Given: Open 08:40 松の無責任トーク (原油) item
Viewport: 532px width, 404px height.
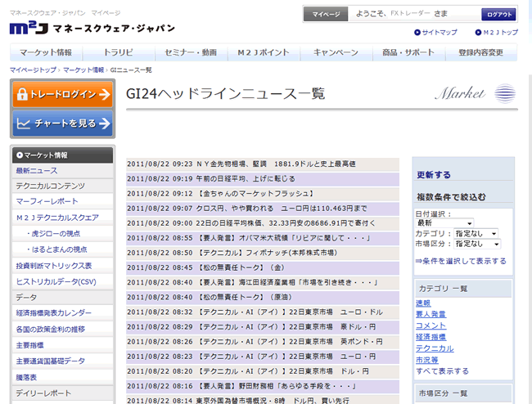Looking at the screenshot, I should click(263, 298).
